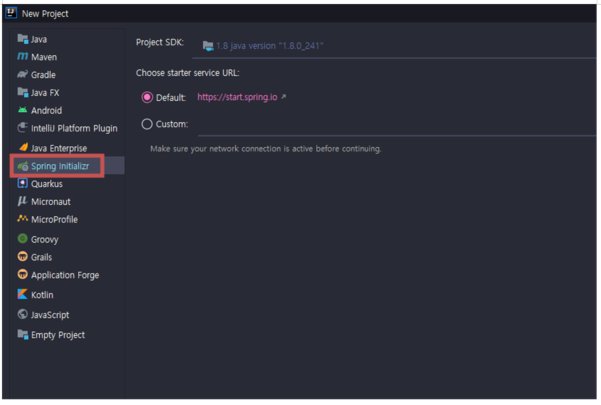601x405 pixels.
Task: Click the MicroProfile yellow icon
Action: click(23, 219)
